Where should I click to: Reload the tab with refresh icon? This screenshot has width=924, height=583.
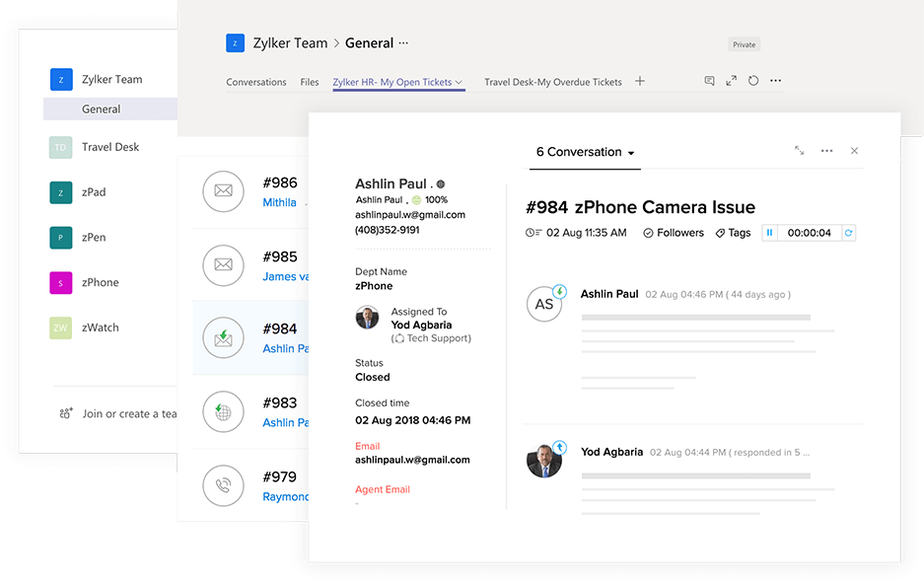[x=753, y=81]
